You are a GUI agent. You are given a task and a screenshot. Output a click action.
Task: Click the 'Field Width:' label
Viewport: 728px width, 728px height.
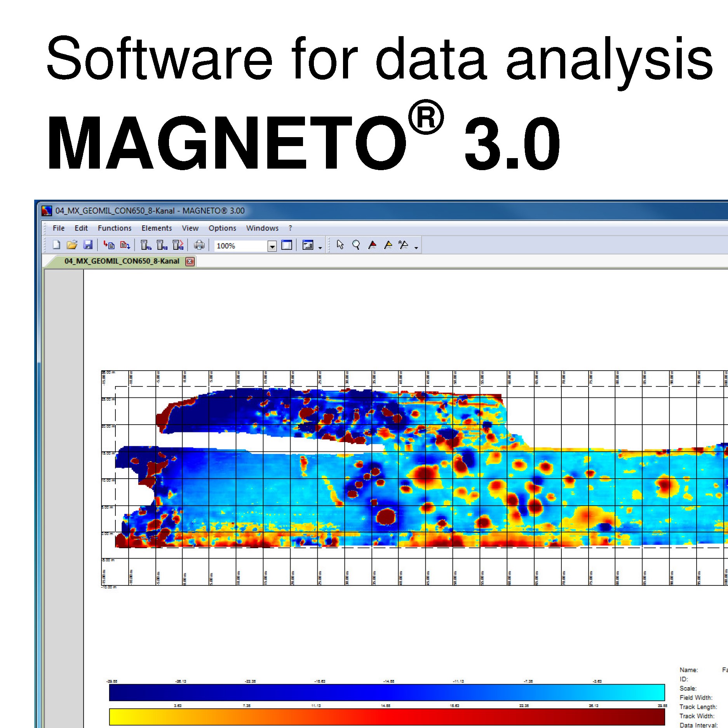(x=696, y=698)
